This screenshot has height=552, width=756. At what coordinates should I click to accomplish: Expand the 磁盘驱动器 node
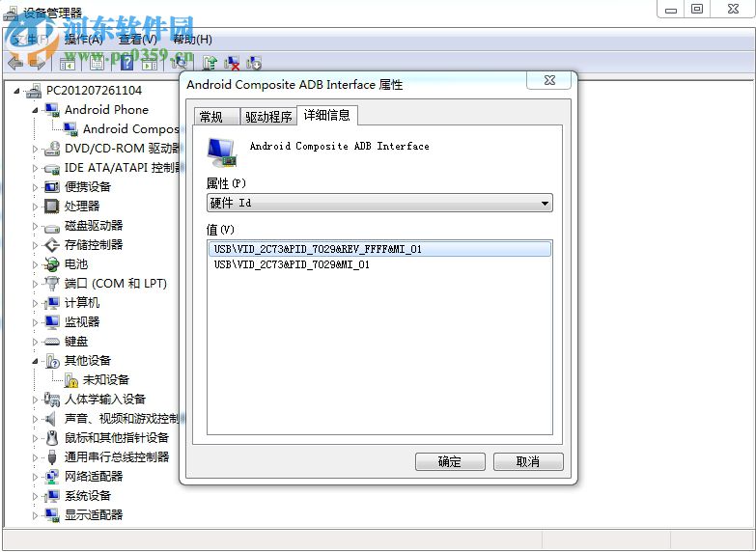[x=35, y=226]
